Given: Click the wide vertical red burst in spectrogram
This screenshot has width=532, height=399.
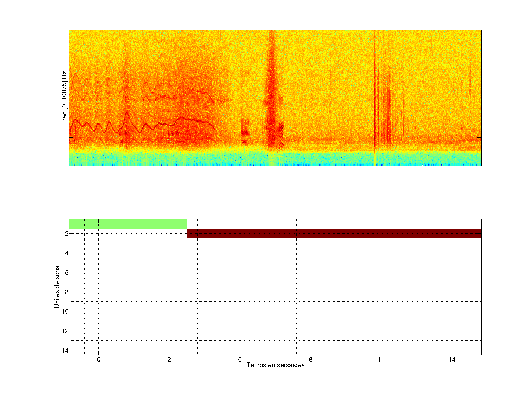Looking at the screenshot, I should (272, 96).
